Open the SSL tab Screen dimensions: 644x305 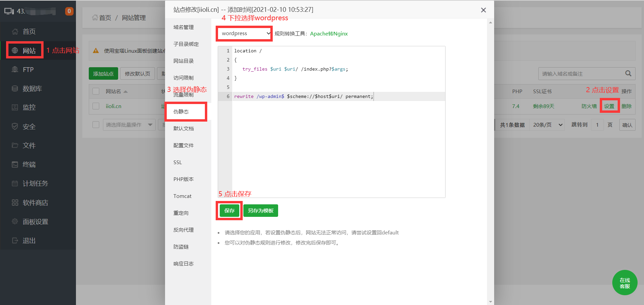pos(178,162)
